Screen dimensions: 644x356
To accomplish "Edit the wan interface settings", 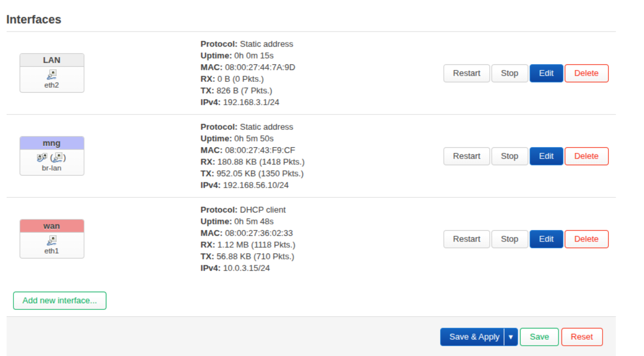I will click(x=546, y=239).
